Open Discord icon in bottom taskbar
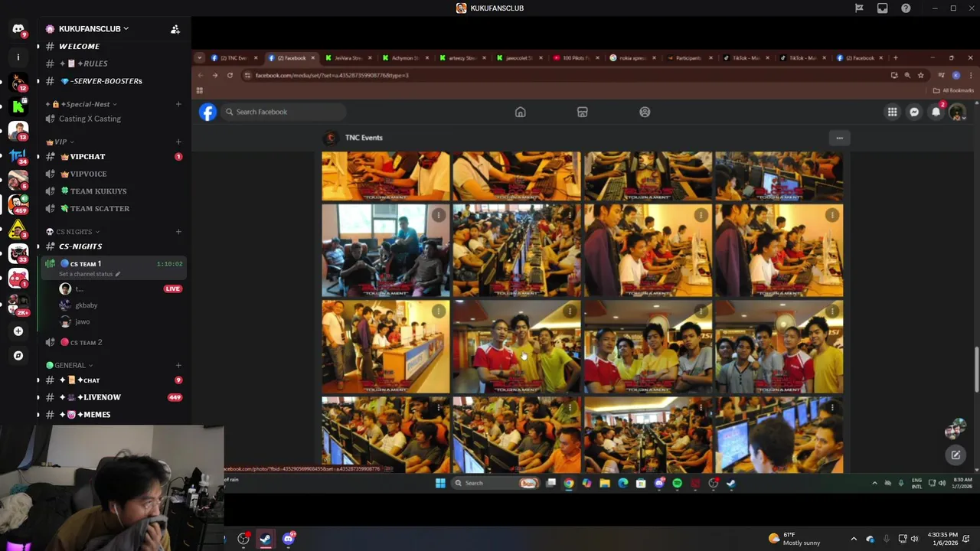Screen dimensions: 980x551 tap(289, 539)
